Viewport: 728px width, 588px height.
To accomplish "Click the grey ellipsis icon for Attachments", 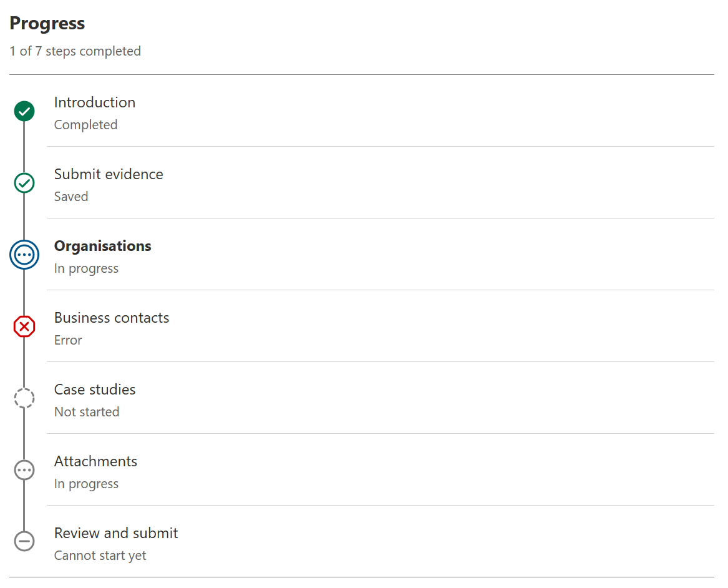I will [x=24, y=470].
